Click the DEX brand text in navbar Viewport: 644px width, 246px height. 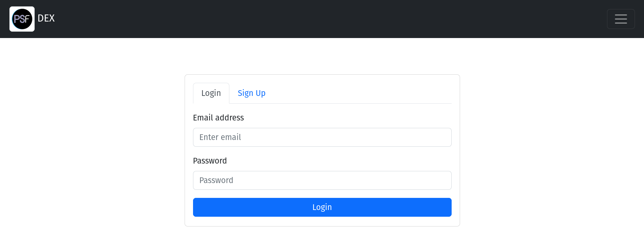tap(46, 19)
